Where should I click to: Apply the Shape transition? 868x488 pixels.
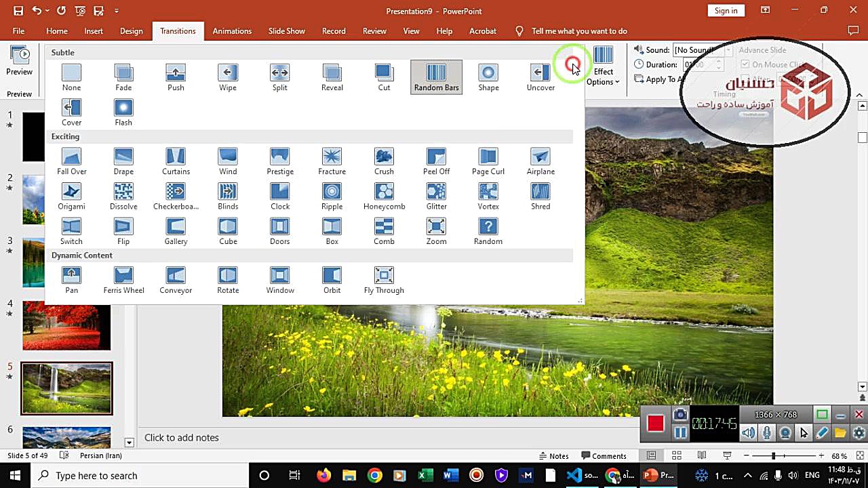tap(488, 77)
